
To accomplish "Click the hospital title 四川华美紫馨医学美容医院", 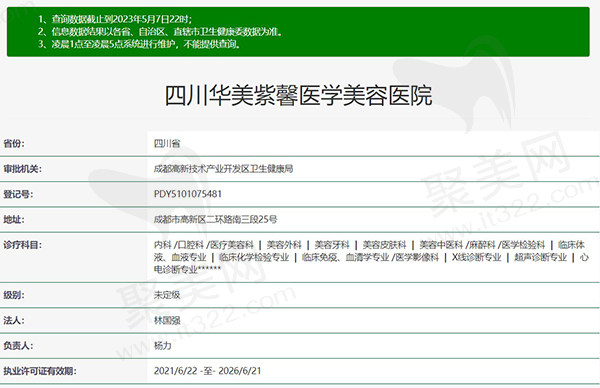I will (298, 95).
